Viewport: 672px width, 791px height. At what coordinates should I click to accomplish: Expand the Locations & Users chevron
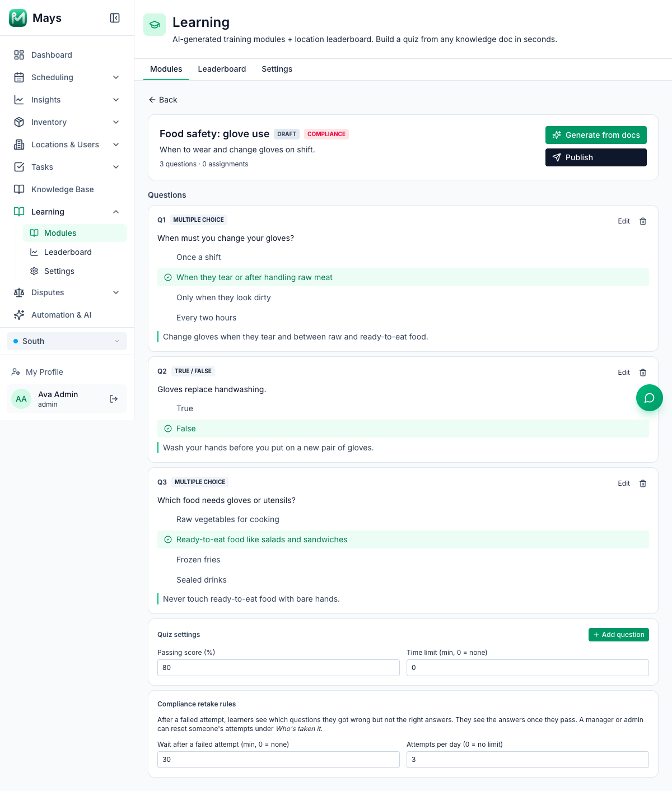tap(116, 145)
